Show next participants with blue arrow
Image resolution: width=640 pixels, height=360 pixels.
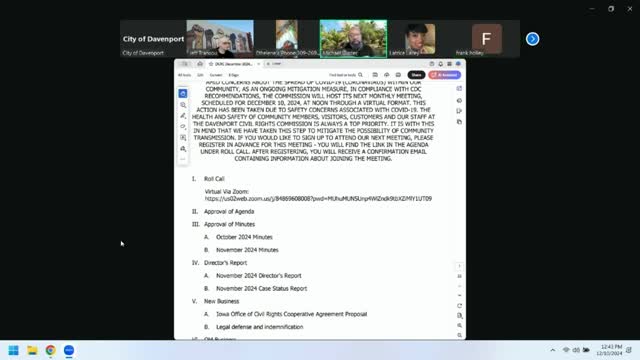click(x=532, y=39)
